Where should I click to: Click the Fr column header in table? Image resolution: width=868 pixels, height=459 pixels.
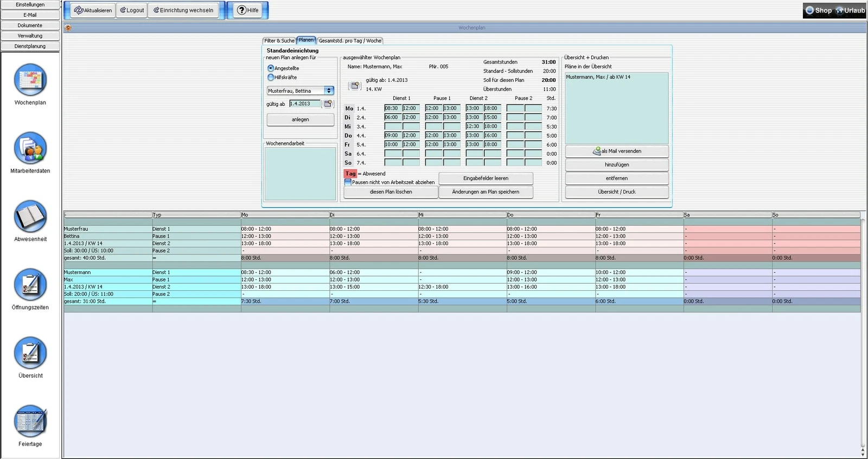pos(639,215)
